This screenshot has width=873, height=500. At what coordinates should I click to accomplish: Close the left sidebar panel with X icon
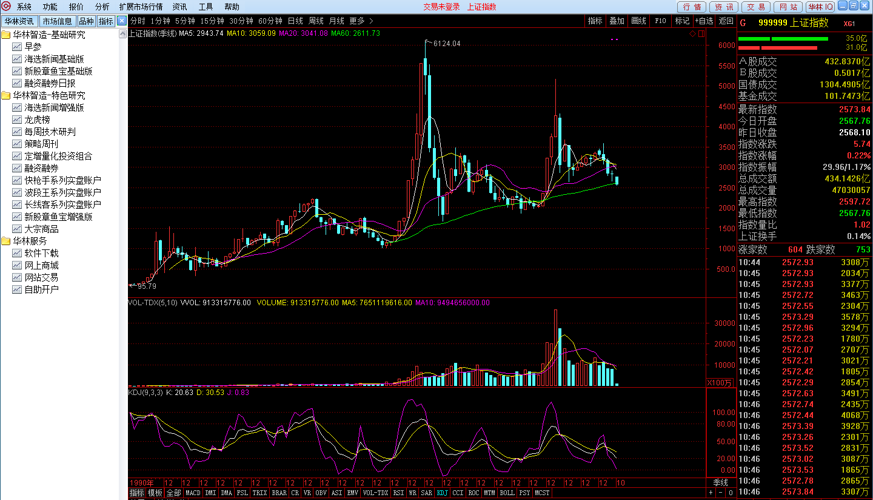coord(121,20)
